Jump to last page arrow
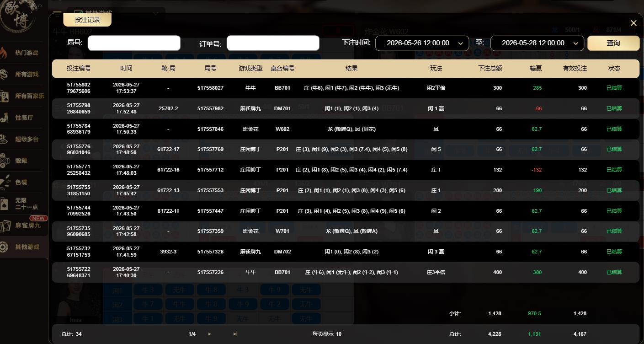Screen dimensions: 644x344 point(235,334)
